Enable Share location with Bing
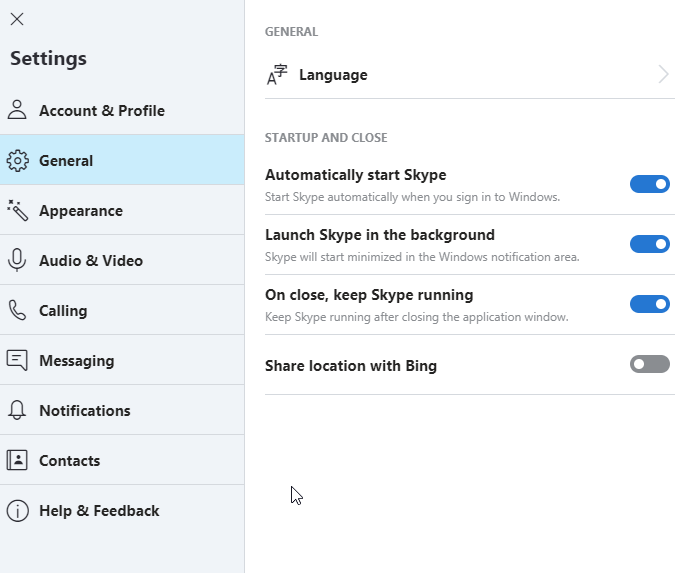The image size is (687, 573). pyautogui.click(x=650, y=364)
